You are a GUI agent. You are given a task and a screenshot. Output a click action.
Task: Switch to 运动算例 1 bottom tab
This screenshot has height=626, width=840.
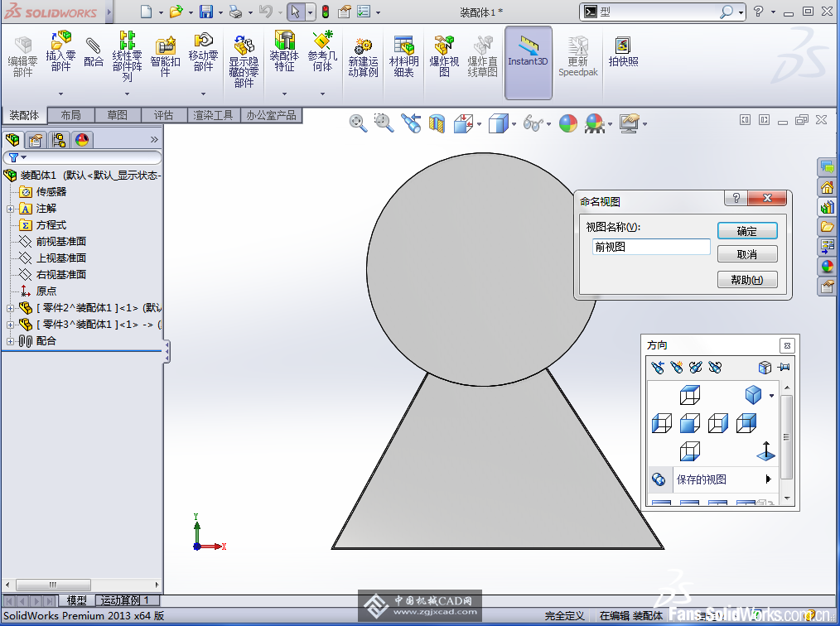(126, 601)
